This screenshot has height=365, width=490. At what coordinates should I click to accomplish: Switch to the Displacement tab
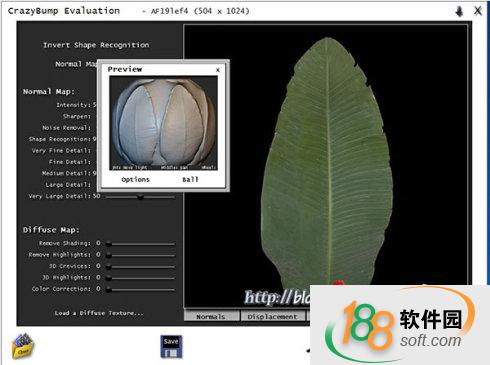pos(272,316)
